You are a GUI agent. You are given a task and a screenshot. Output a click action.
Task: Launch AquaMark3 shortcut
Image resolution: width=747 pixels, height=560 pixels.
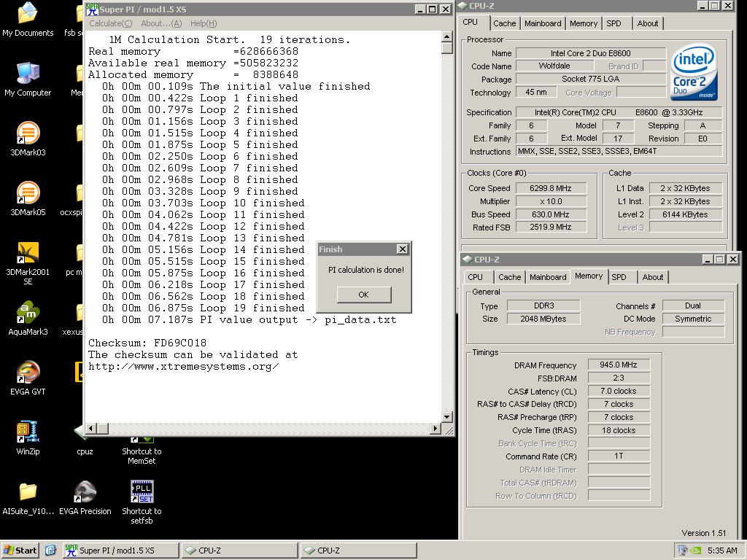click(28, 319)
